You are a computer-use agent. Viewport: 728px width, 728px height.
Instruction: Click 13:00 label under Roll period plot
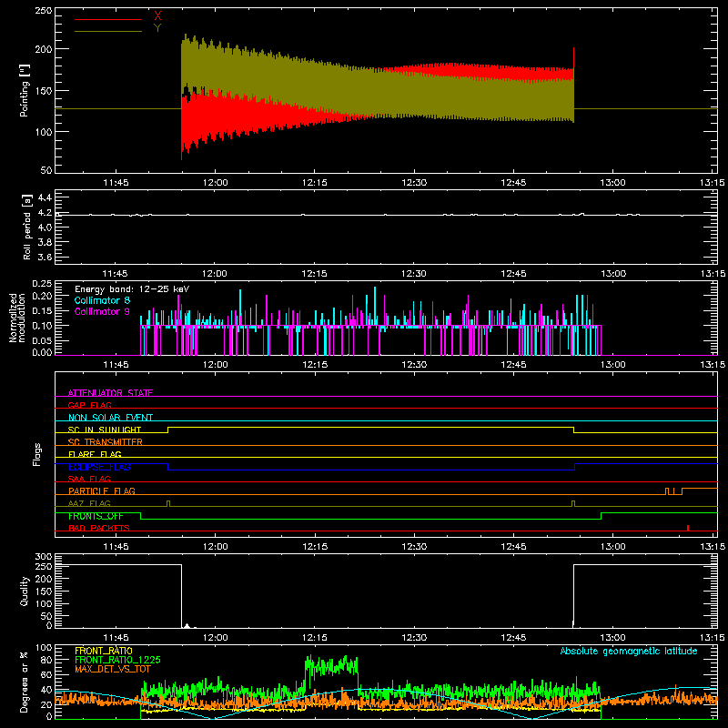click(x=612, y=274)
